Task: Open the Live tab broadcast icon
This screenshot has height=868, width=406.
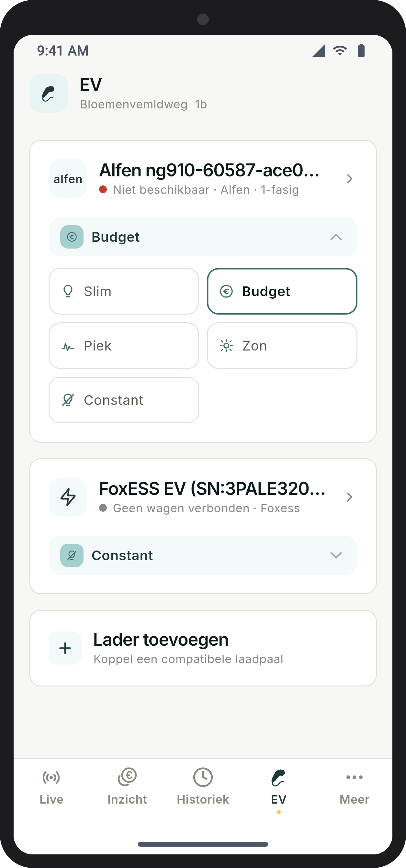Action: [51, 777]
